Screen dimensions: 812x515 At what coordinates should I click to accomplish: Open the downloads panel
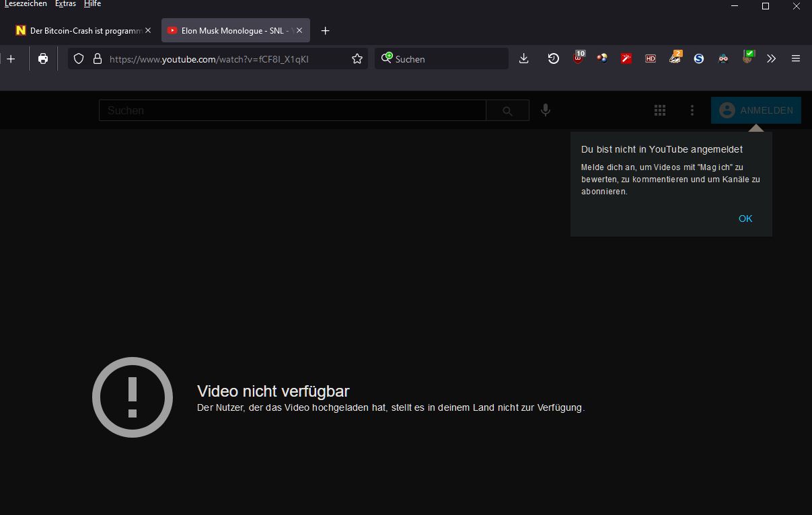point(524,58)
